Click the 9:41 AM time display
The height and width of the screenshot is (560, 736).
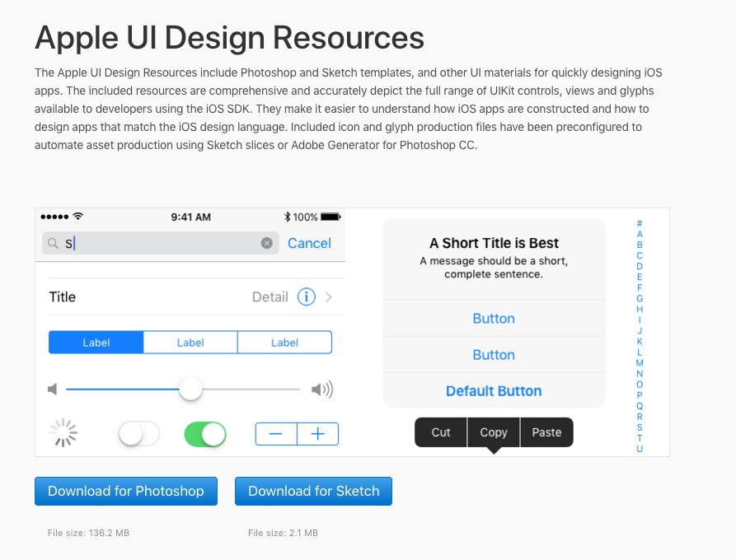(190, 217)
